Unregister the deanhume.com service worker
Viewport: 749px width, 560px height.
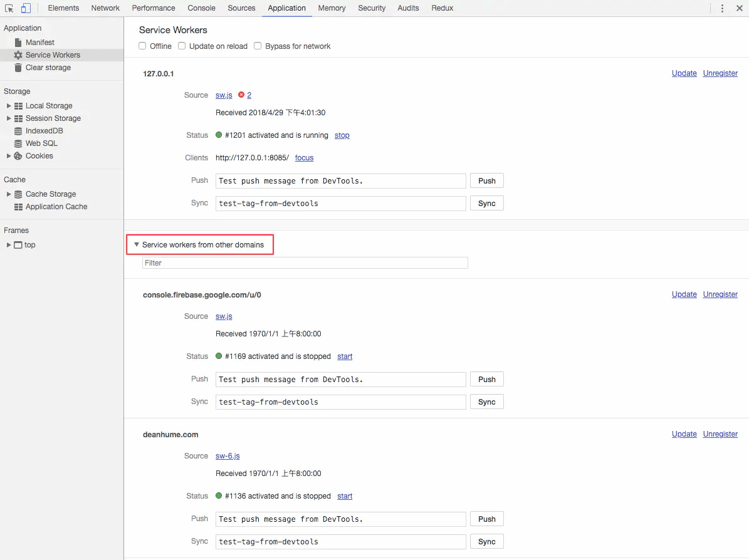[x=720, y=434]
